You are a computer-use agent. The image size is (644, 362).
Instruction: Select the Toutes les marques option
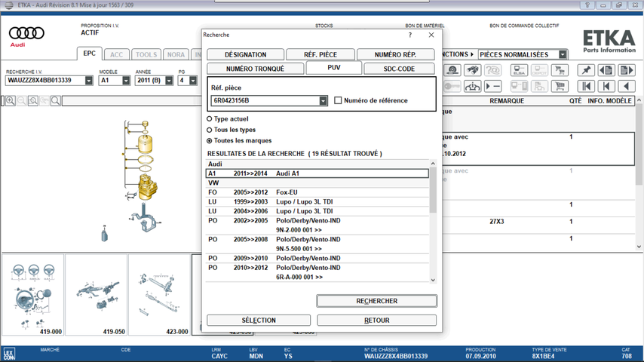pyautogui.click(x=210, y=140)
